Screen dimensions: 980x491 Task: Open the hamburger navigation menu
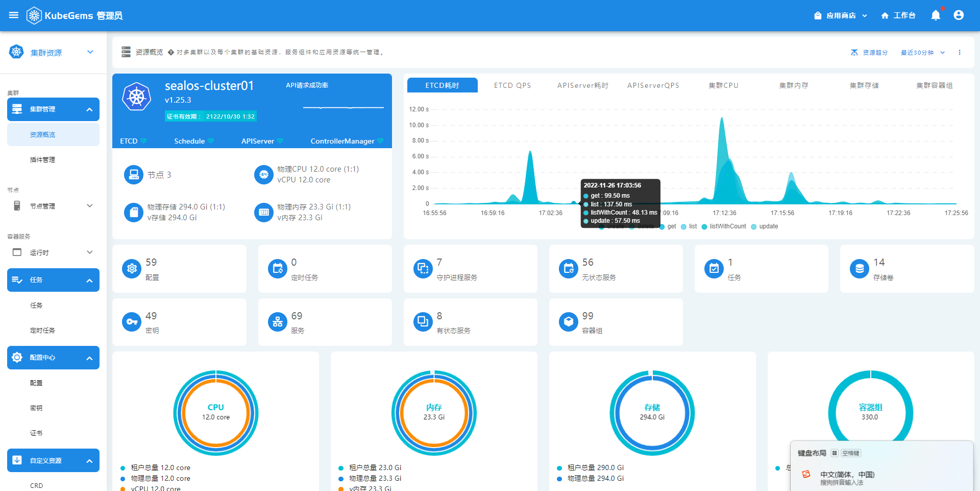coord(14,15)
